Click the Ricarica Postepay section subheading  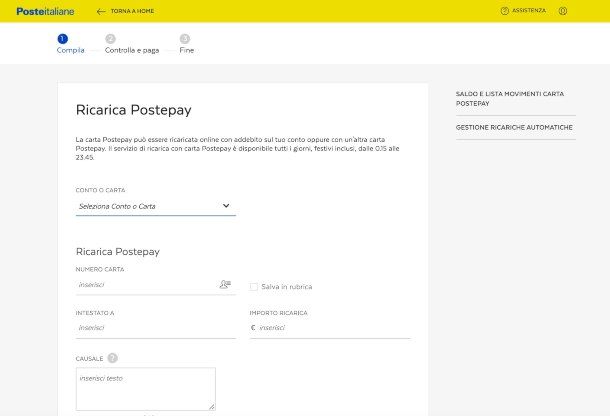(x=118, y=252)
